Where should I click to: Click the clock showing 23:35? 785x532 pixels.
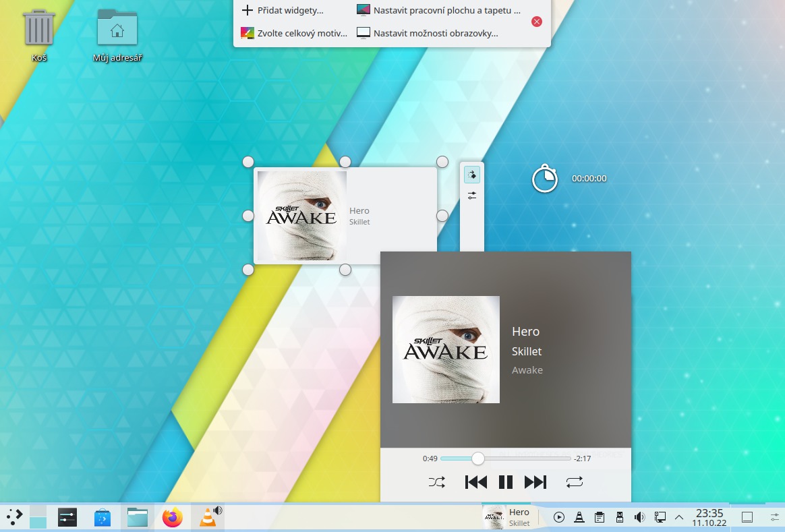[x=709, y=517]
